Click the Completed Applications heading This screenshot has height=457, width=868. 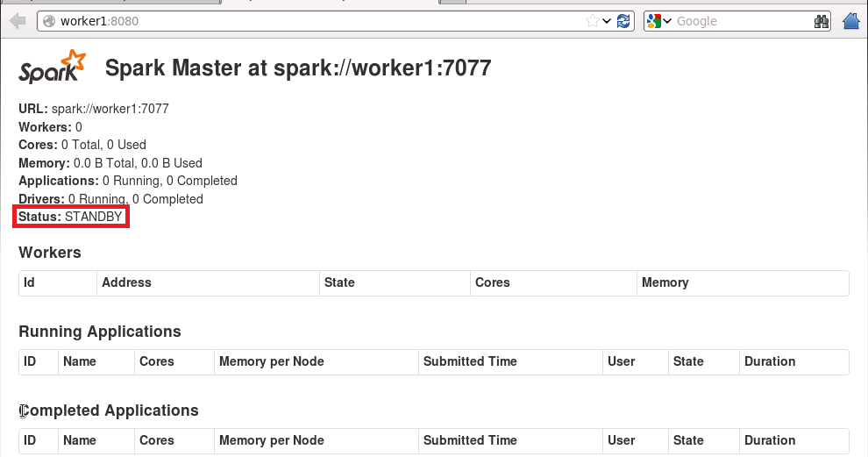[x=109, y=411]
